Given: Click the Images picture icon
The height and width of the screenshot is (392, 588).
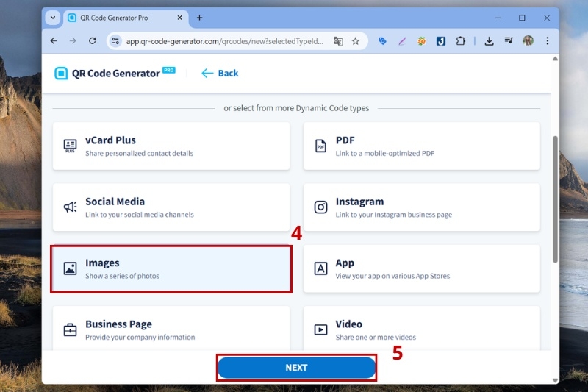Looking at the screenshot, I should pyautogui.click(x=70, y=268).
